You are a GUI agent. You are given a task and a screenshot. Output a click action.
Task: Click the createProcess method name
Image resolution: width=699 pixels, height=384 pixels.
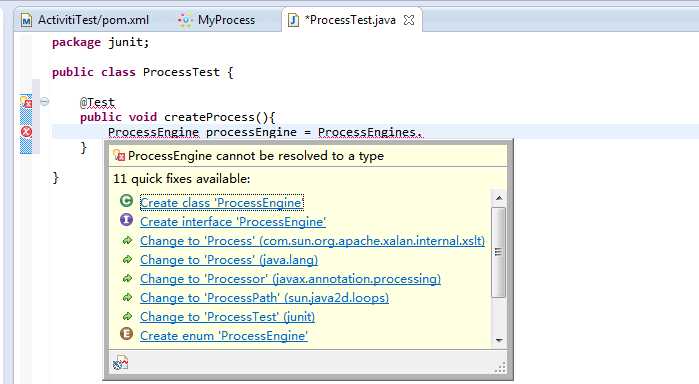[x=209, y=117]
